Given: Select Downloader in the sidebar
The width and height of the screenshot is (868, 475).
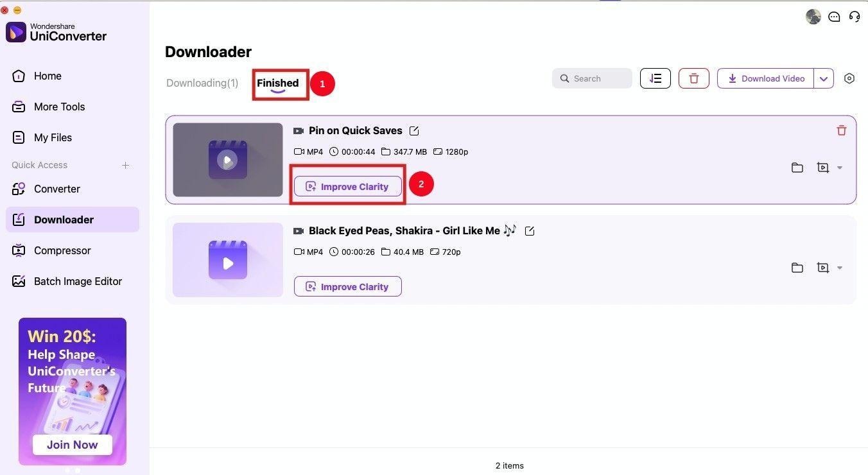Looking at the screenshot, I should 73,220.
